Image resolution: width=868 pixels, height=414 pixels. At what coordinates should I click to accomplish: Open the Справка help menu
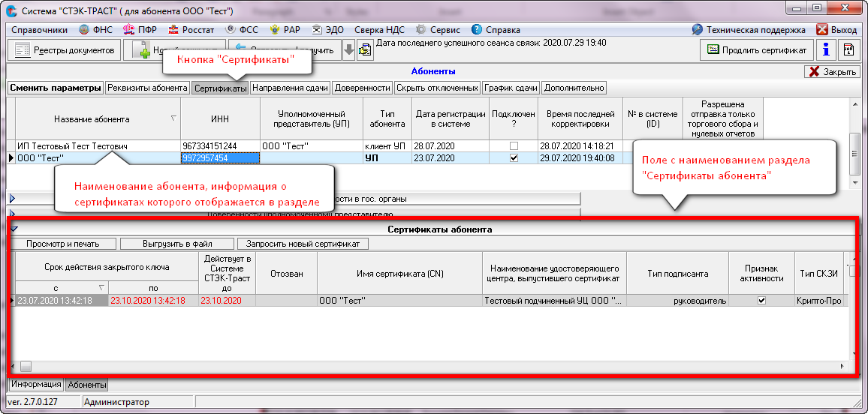496,30
